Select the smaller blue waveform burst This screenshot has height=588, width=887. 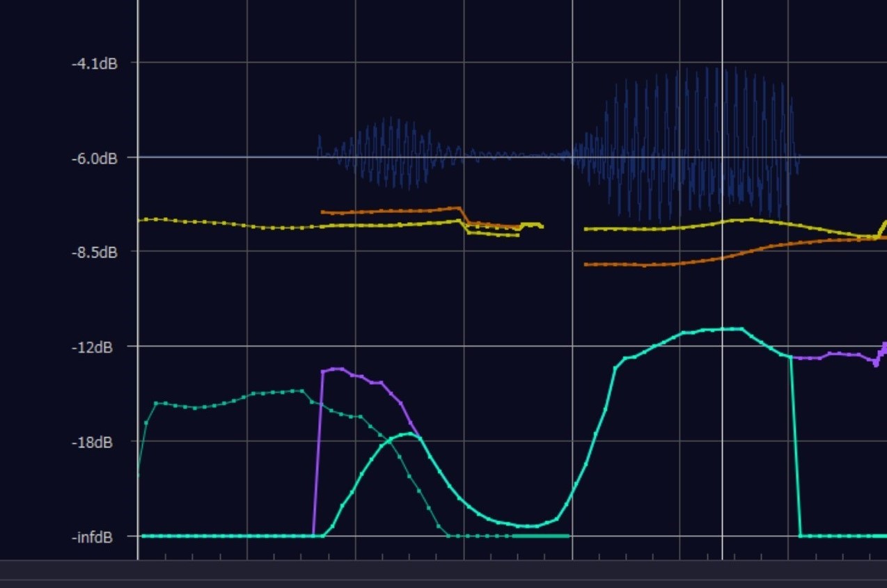point(390,154)
